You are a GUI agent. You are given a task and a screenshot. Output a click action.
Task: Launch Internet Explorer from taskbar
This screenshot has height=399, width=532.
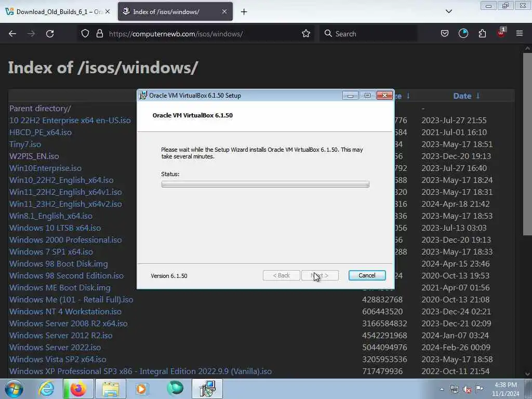[x=46, y=389]
